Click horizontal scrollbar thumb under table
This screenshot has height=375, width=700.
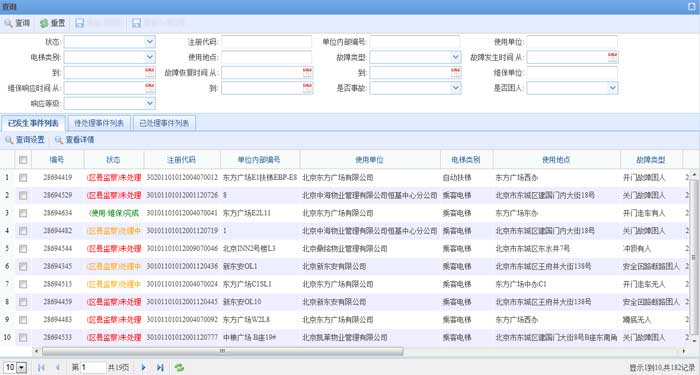click(x=222, y=351)
